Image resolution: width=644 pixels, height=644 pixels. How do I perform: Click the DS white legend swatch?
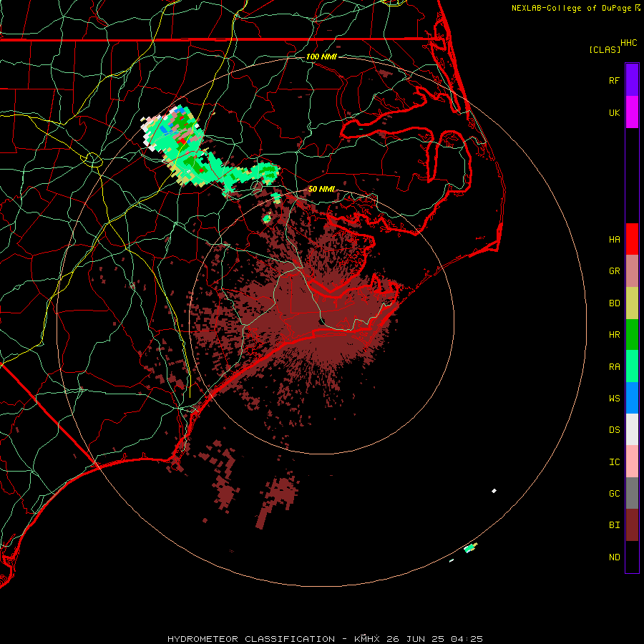tap(632, 429)
